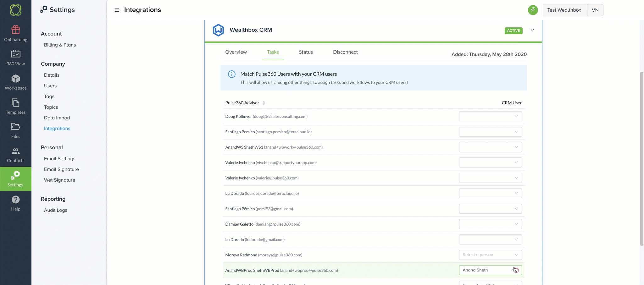Image resolution: width=644 pixels, height=285 pixels.
Task: Click the Test Wealthbox account button
Action: pyautogui.click(x=565, y=10)
